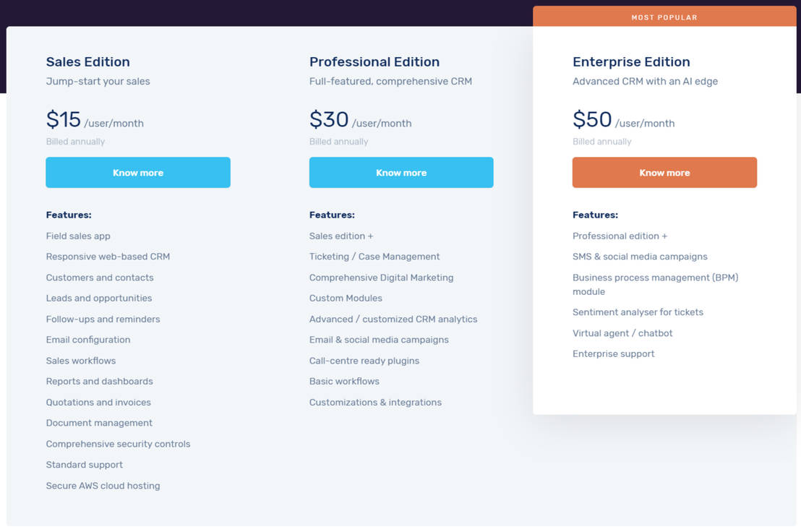Click 'Basic workflows' feature
This screenshot has height=532, width=801.
[x=344, y=382]
